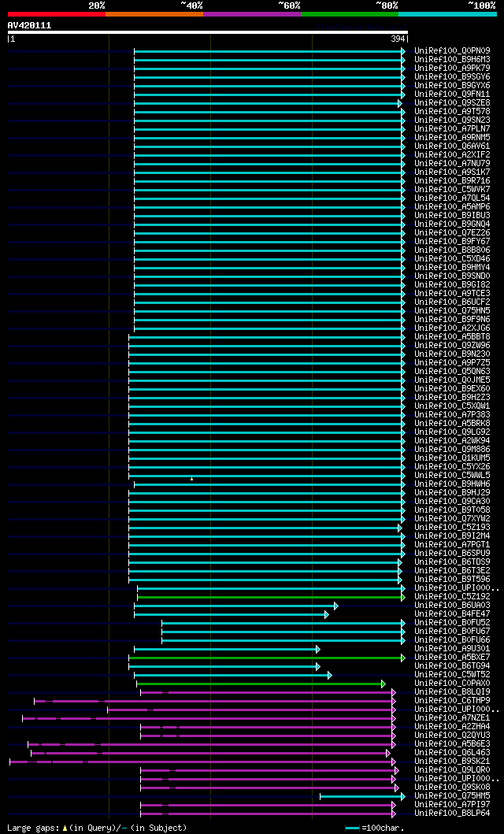Screen dimensions: 504x834
Task: Click the green alignment bar for UniRef100_C5Z192
Action: point(271,597)
